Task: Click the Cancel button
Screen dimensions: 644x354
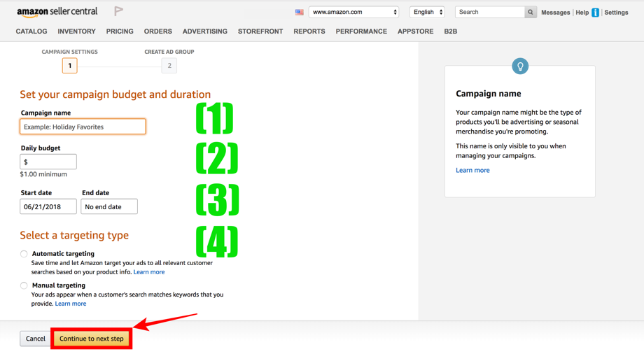Action: 36,339
